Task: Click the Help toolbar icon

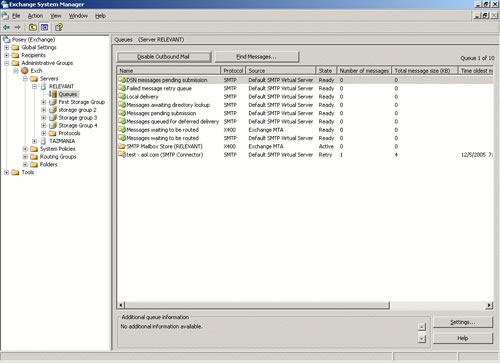Action: [x=59, y=27]
